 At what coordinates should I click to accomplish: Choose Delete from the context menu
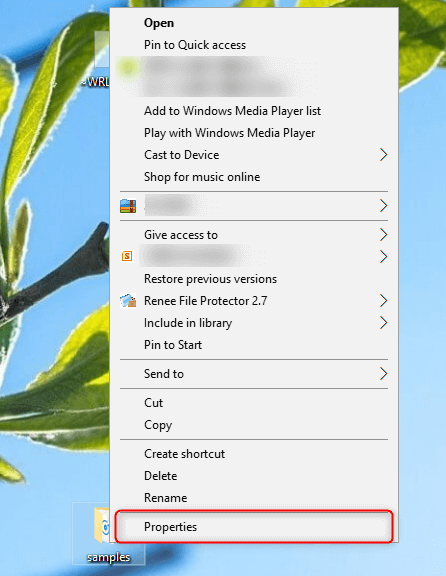[253, 476]
